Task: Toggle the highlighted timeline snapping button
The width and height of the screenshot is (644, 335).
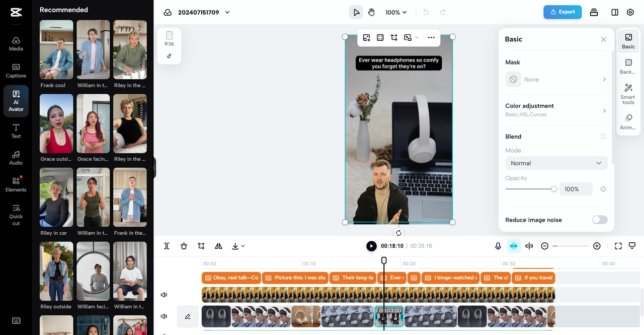Action: 514,246
